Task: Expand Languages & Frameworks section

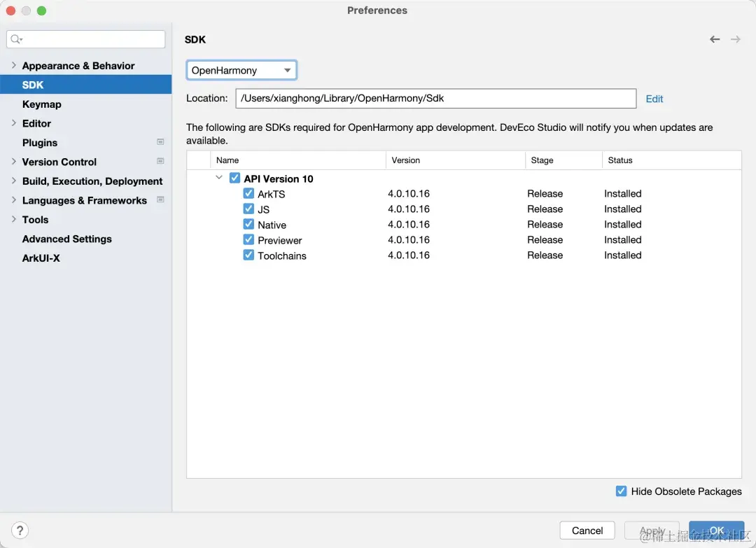Action: (x=13, y=200)
